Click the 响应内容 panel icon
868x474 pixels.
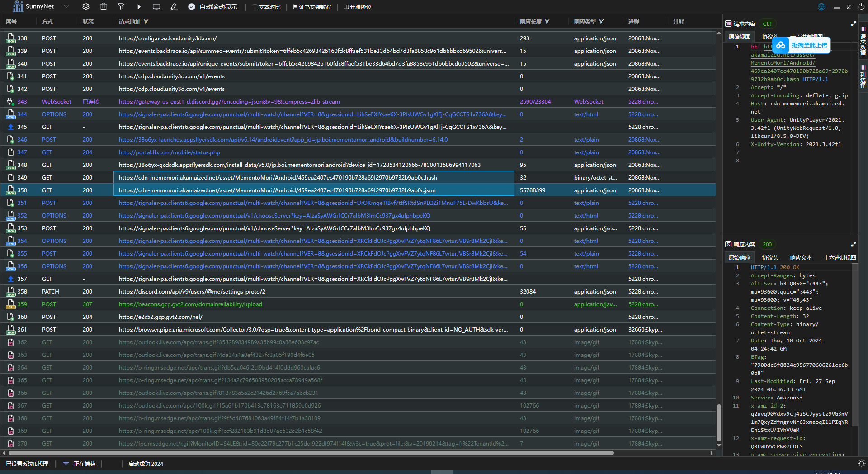click(728, 244)
